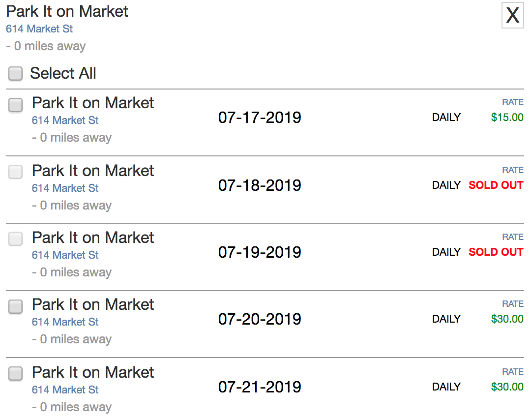Click the Select All label text
Screen dimensions: 531x420
click(x=63, y=73)
